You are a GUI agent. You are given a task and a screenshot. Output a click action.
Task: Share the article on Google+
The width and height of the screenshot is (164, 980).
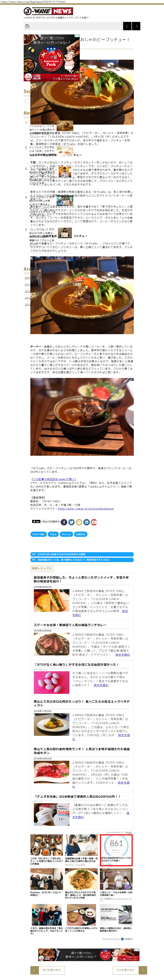pyautogui.click(x=94, y=522)
